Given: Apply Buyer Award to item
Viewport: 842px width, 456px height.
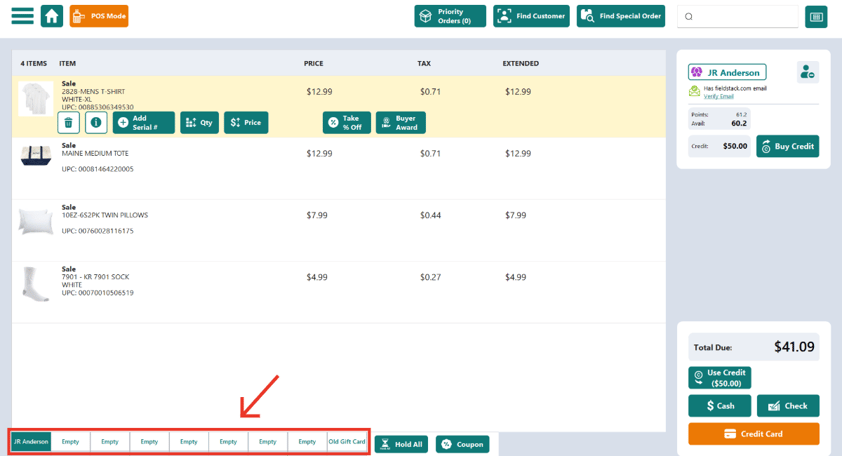Looking at the screenshot, I should click(x=401, y=122).
